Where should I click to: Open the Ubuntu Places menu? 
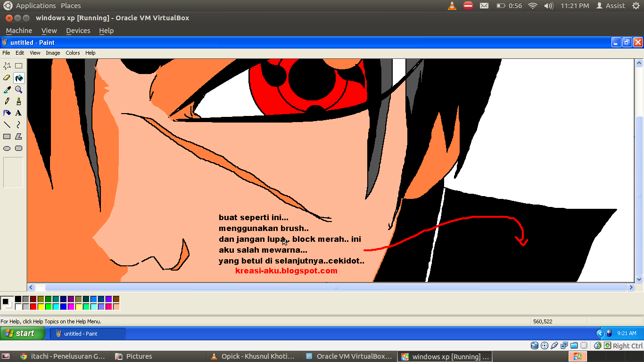(x=71, y=6)
